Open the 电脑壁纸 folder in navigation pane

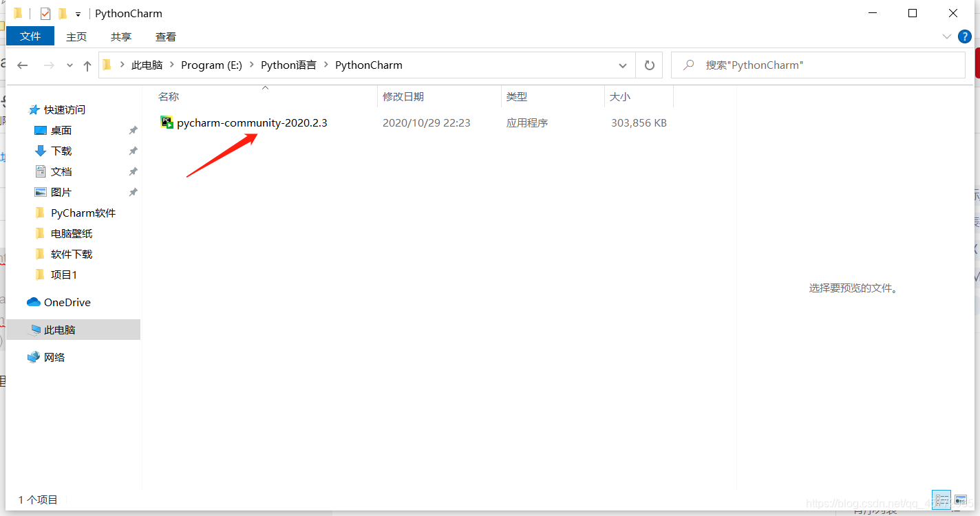[x=72, y=234]
